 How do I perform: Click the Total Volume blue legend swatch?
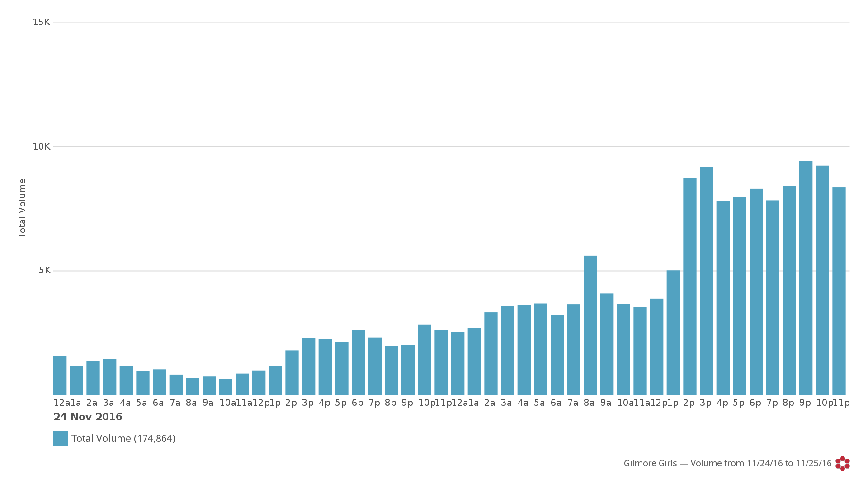tap(61, 438)
